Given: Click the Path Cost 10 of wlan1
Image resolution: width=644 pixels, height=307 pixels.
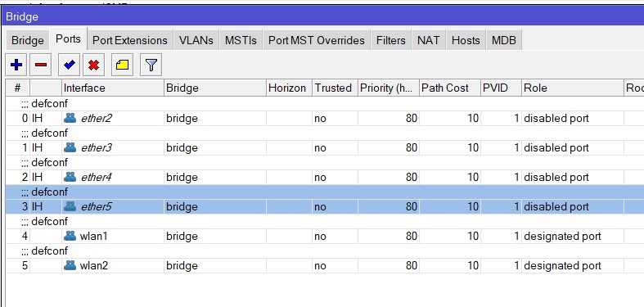Looking at the screenshot, I should 473,236.
